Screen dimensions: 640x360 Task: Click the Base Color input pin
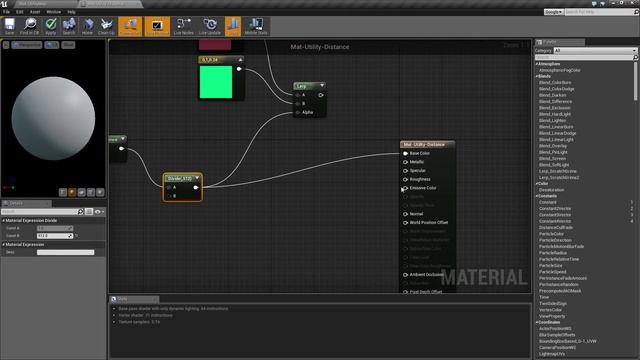405,153
